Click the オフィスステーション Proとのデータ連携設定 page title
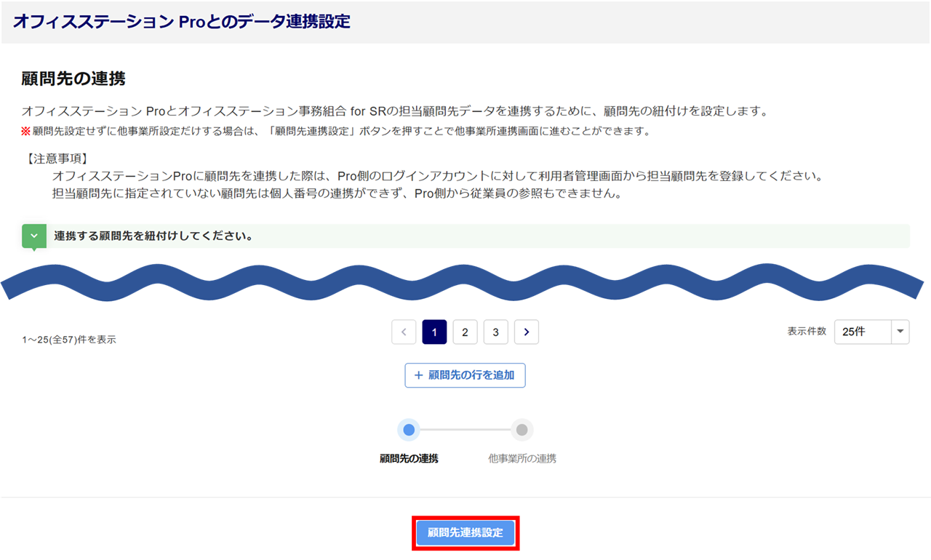This screenshot has height=560, width=931. click(x=182, y=22)
